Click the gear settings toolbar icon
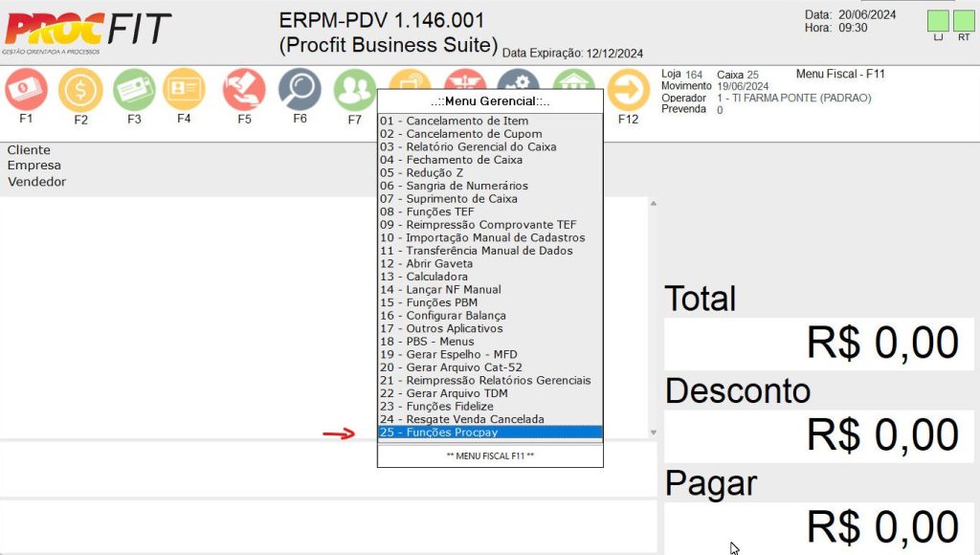The image size is (980, 555). coord(519,78)
